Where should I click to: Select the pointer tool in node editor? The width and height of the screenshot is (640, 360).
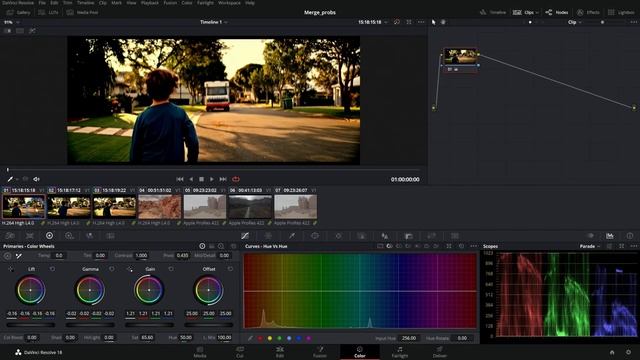(433, 22)
